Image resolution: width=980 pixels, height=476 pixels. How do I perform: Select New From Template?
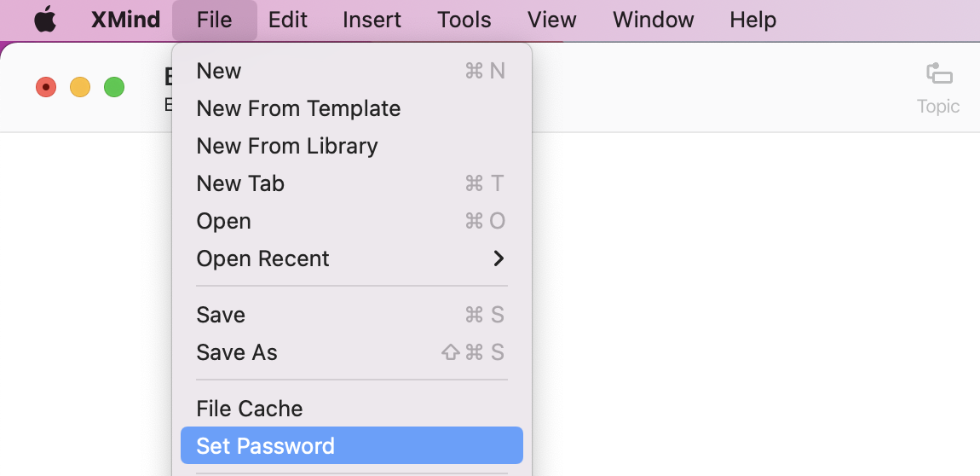(x=352, y=108)
